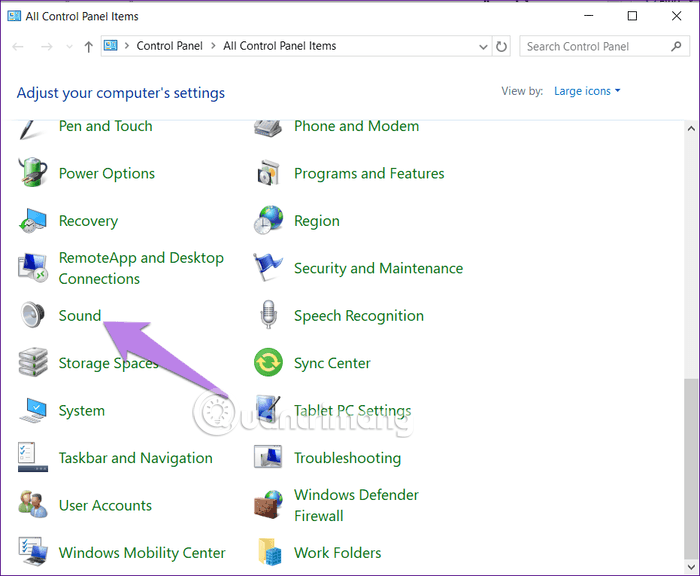Click the refresh button in address bar
This screenshot has width=700, height=576.
501,46
